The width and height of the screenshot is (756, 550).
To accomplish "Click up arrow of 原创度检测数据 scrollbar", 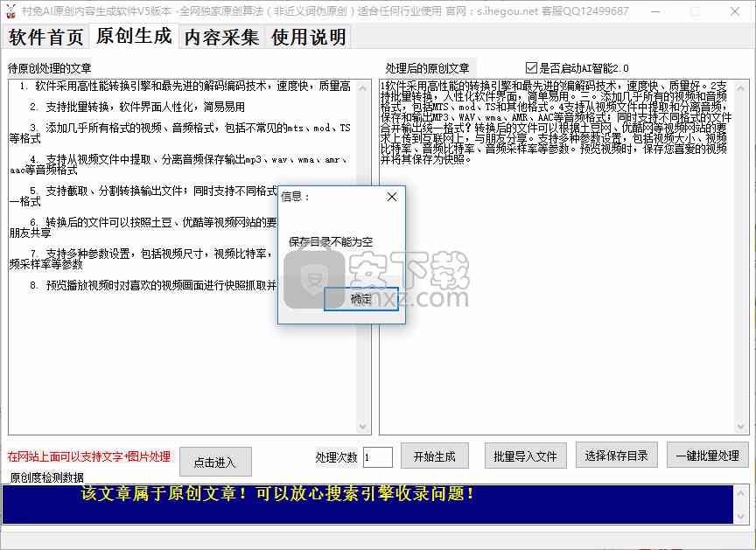I will click(741, 492).
